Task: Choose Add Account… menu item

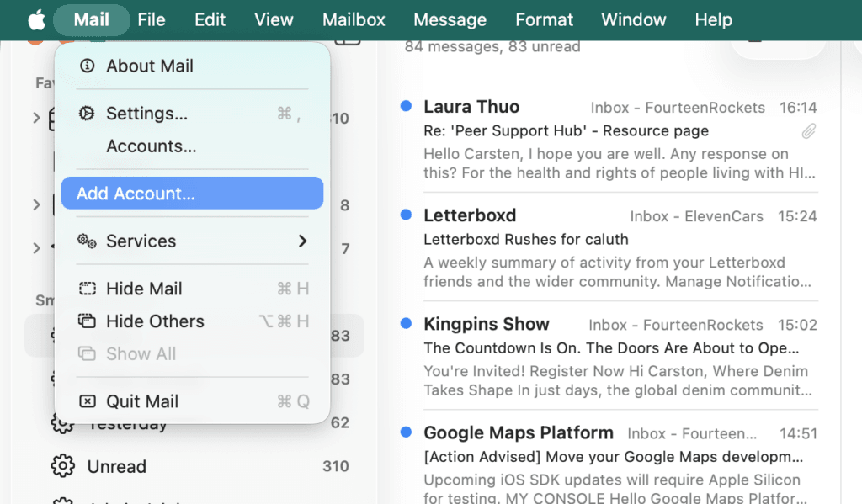Action: (x=192, y=193)
